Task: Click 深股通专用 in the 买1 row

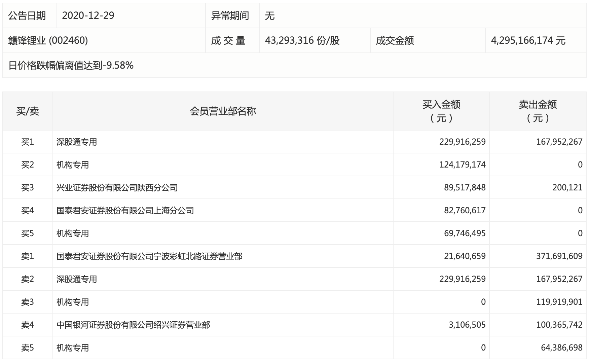Action: pos(77,142)
